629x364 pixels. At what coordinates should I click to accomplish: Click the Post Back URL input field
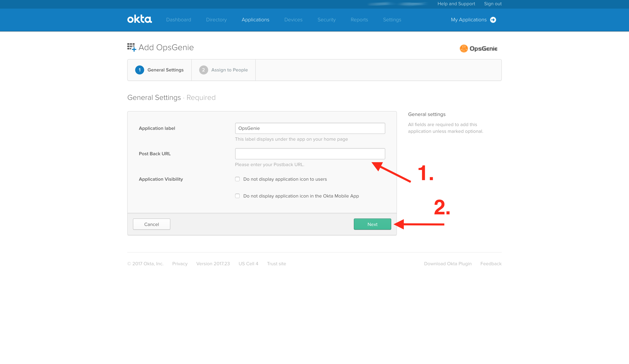pyautogui.click(x=310, y=153)
